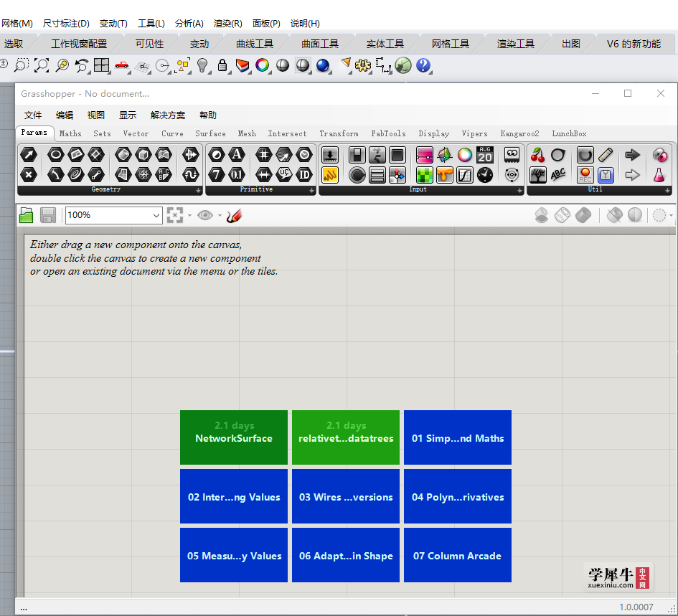Image resolution: width=678 pixels, height=616 pixels.
Task: Pick the Cherry Picker util icon
Action: tap(537, 155)
